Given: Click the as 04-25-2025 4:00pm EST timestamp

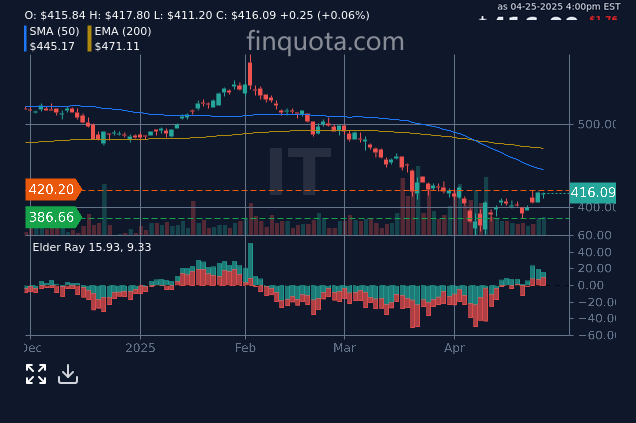Looking at the screenshot, I should 559,7.
